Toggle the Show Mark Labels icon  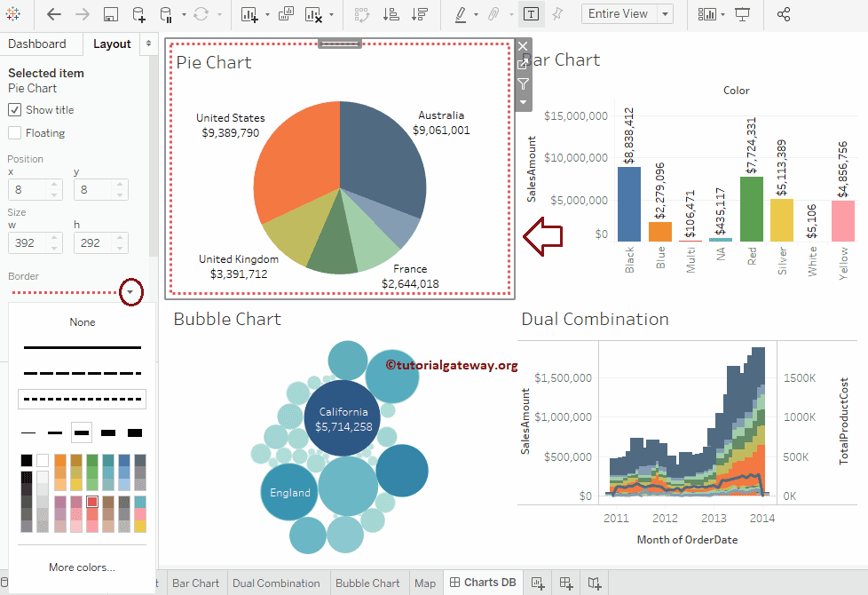tap(533, 14)
